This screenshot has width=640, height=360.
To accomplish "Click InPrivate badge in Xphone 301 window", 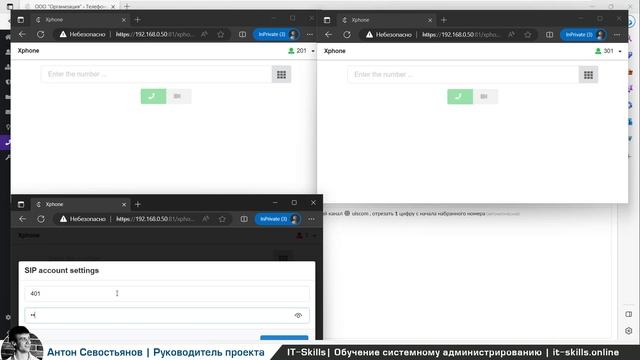I will (583, 35).
